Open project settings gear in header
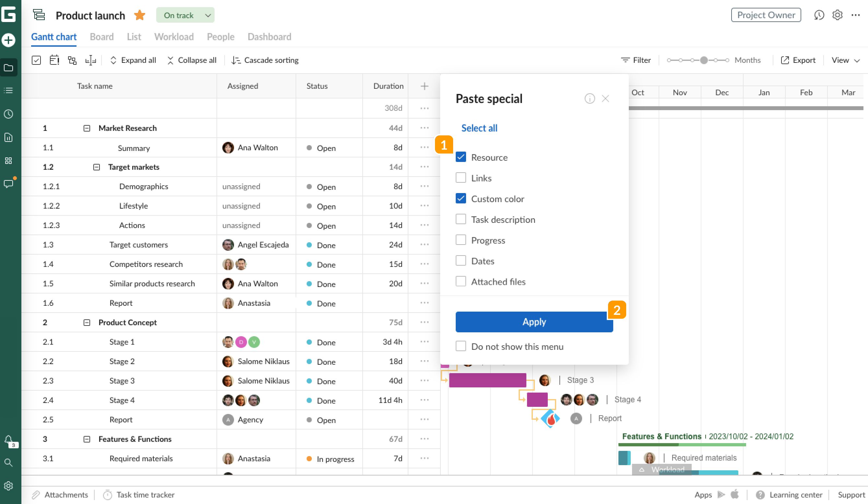 [837, 15]
